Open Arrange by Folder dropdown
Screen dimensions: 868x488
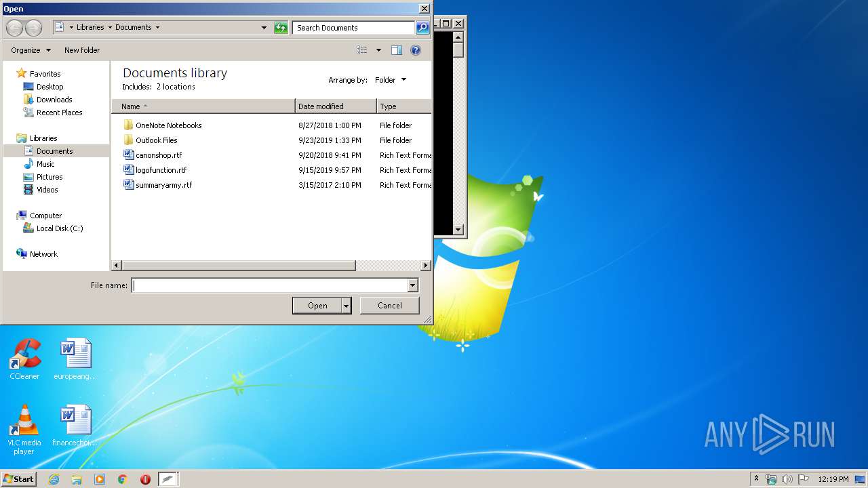(x=391, y=80)
